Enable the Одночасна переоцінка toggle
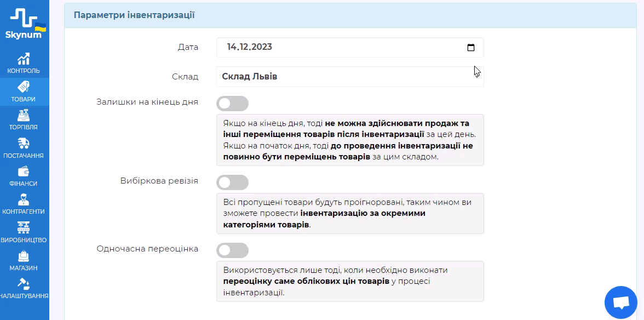The height and width of the screenshot is (320, 644). (232, 250)
